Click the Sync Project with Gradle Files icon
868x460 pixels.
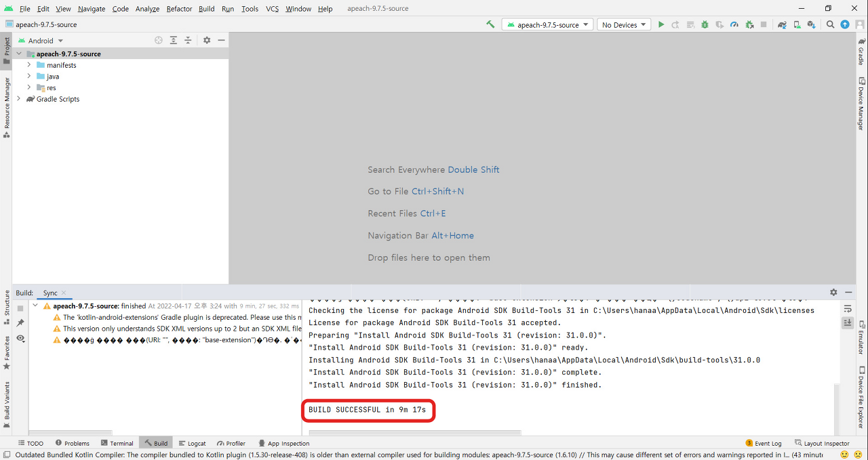click(x=782, y=24)
